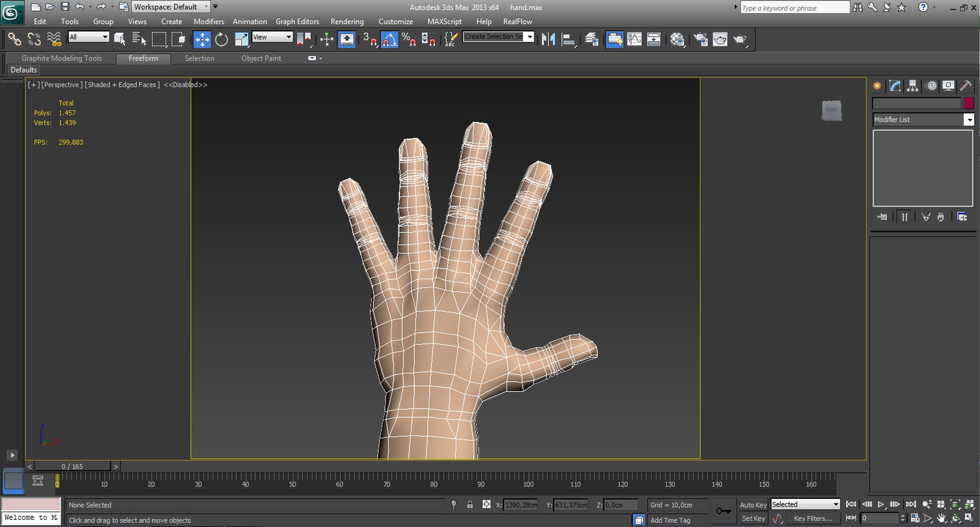Toggle the selection lock padlock
Image resolution: width=980 pixels, height=527 pixels.
click(470, 505)
